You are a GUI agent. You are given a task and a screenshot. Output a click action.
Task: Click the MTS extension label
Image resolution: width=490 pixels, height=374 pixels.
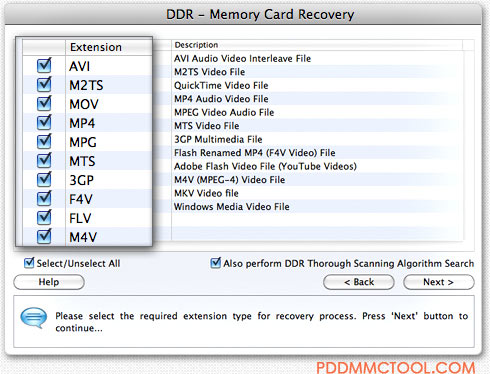(x=82, y=161)
